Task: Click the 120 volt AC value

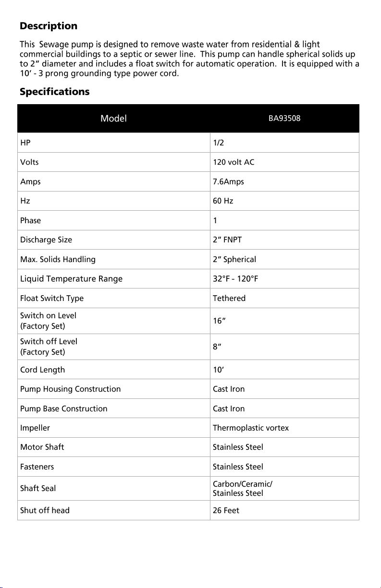Action: click(234, 162)
